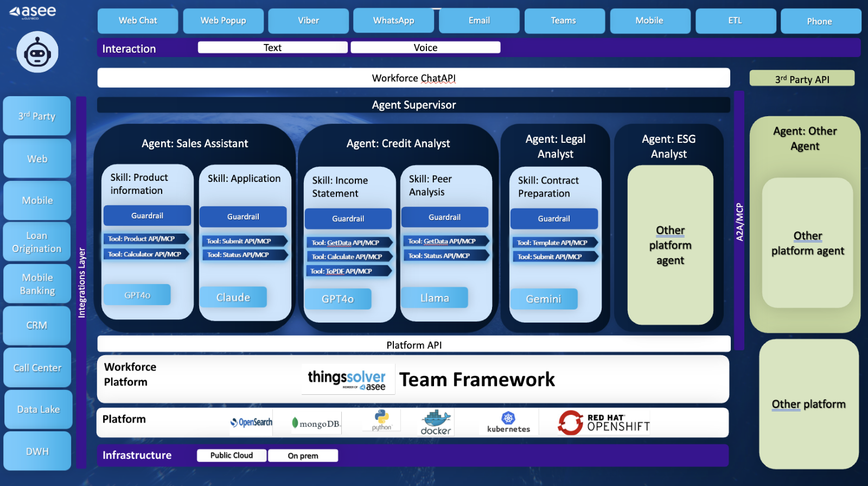Click Guardrail under Contract Preparation skill

554,219
